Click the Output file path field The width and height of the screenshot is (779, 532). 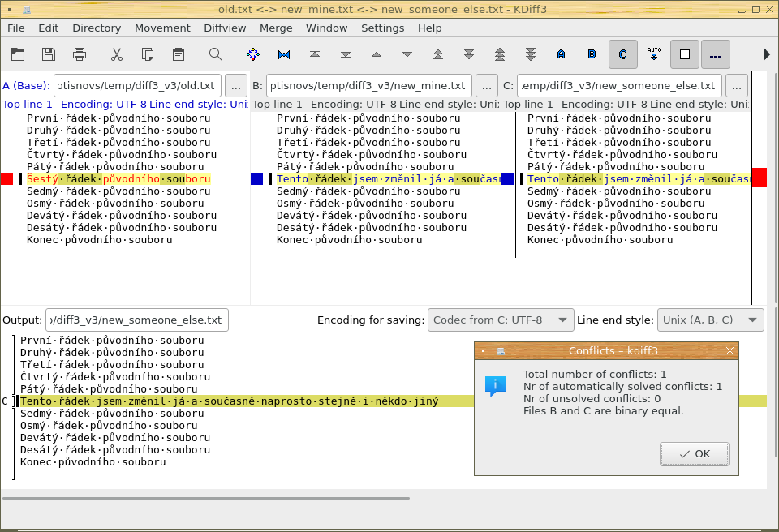point(137,320)
